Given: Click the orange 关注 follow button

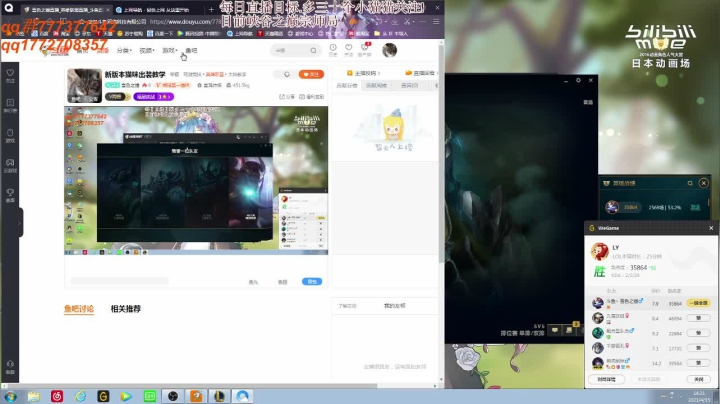Looking at the screenshot, I should click(311, 74).
